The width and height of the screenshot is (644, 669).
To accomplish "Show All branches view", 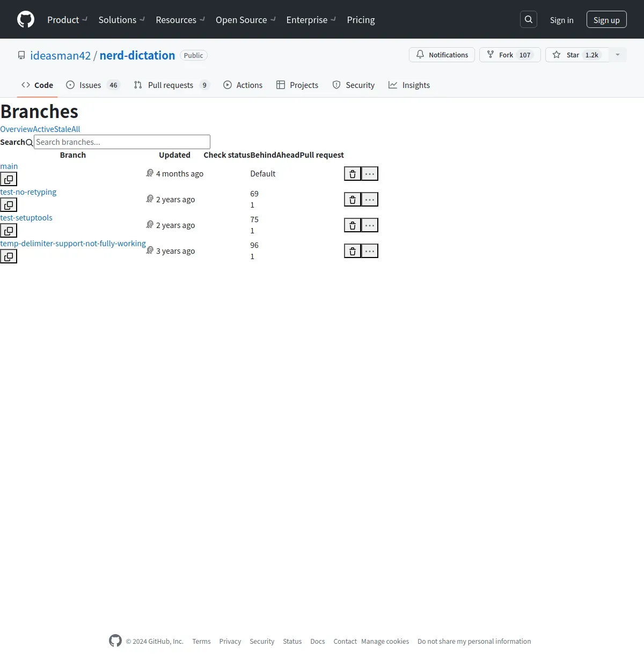I will click(x=76, y=129).
